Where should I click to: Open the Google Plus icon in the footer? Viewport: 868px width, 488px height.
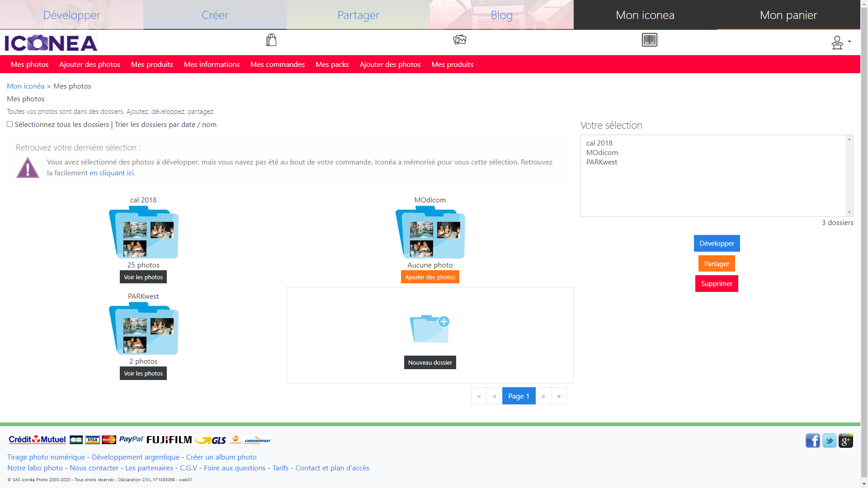845,441
